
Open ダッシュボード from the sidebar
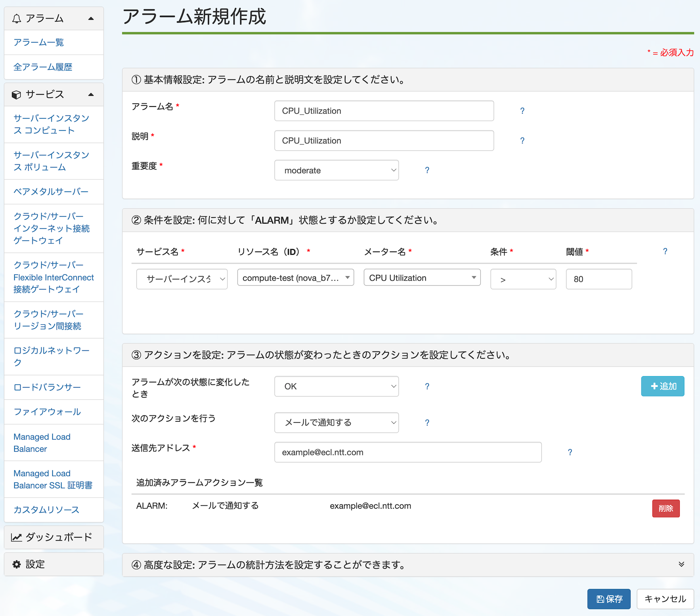[54, 537]
